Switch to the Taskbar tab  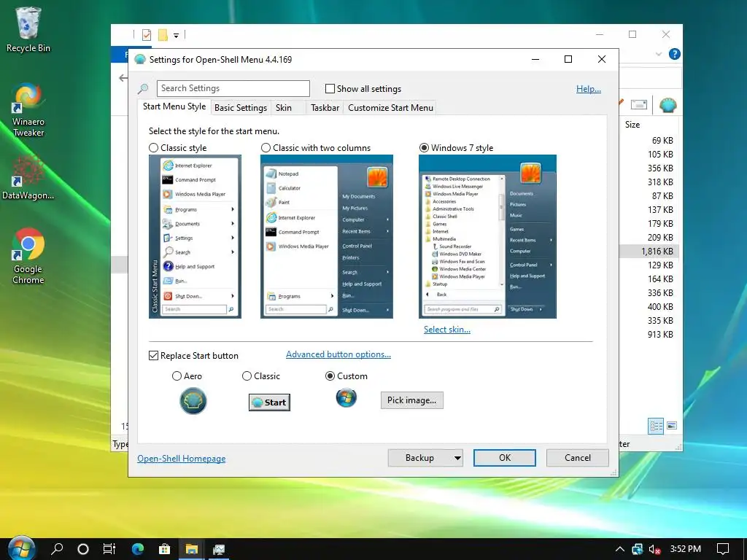pos(325,108)
